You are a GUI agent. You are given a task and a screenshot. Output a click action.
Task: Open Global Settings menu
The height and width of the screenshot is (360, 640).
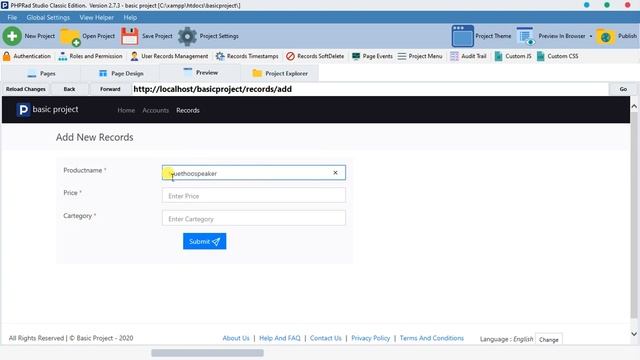click(x=48, y=18)
